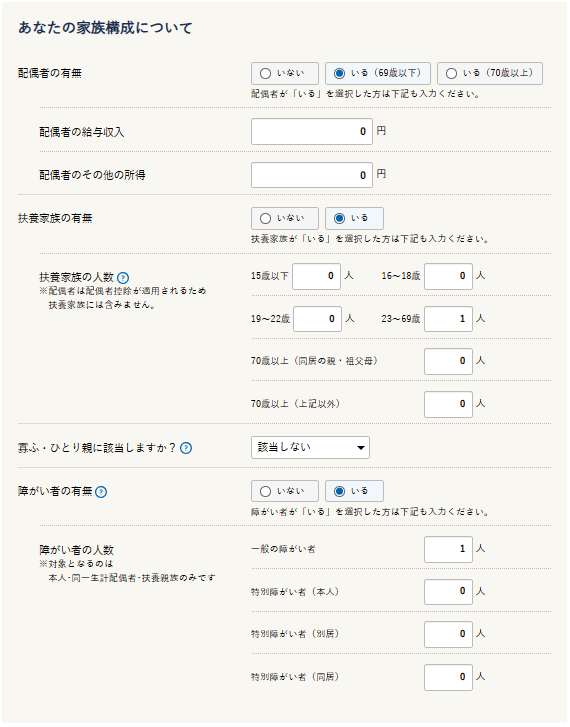Screen dimensions: 570x727
Task: Click the 一般の障がい者 count field
Action: point(448,549)
